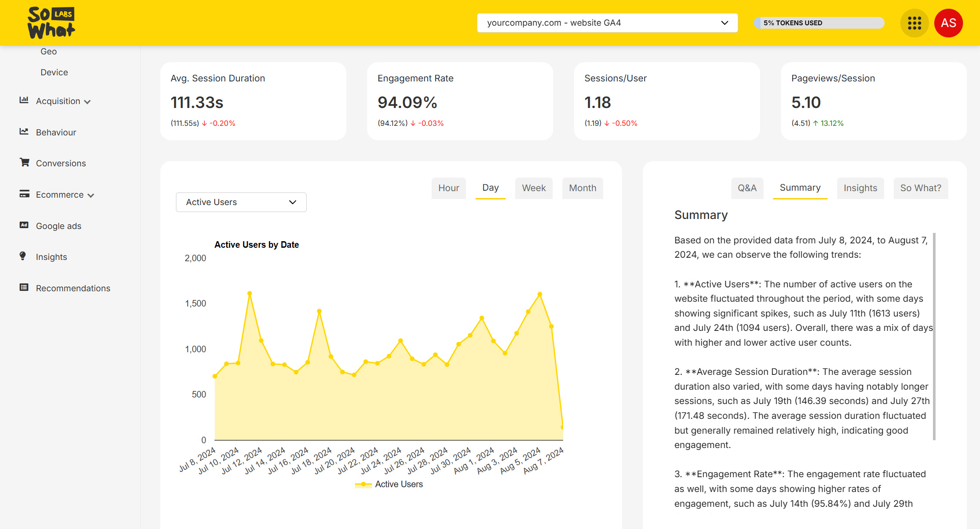Expand the Acquisition menu chevron

(87, 102)
